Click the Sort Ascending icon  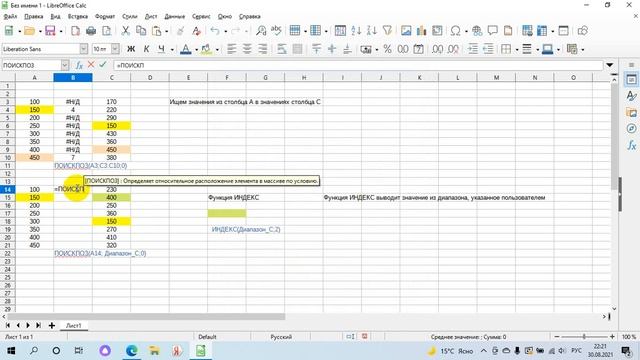(x=356, y=31)
